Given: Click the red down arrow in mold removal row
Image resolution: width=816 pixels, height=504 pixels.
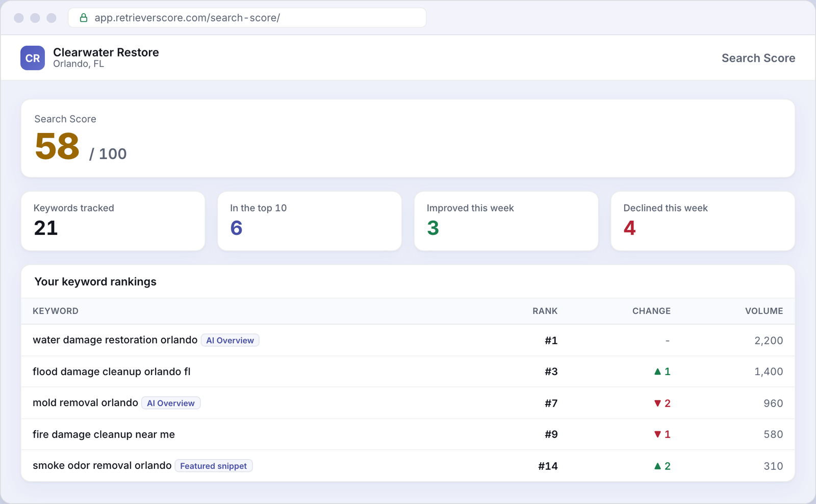Looking at the screenshot, I should 657,403.
